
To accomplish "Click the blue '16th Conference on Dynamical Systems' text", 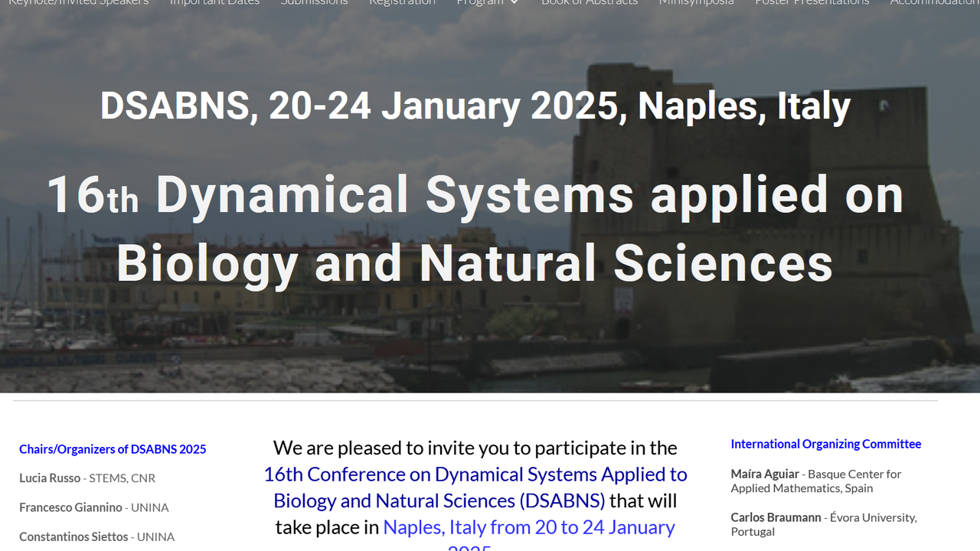I will click(x=475, y=474).
